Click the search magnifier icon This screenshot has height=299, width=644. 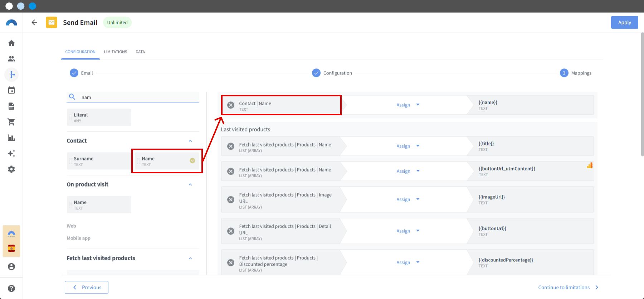72,97
